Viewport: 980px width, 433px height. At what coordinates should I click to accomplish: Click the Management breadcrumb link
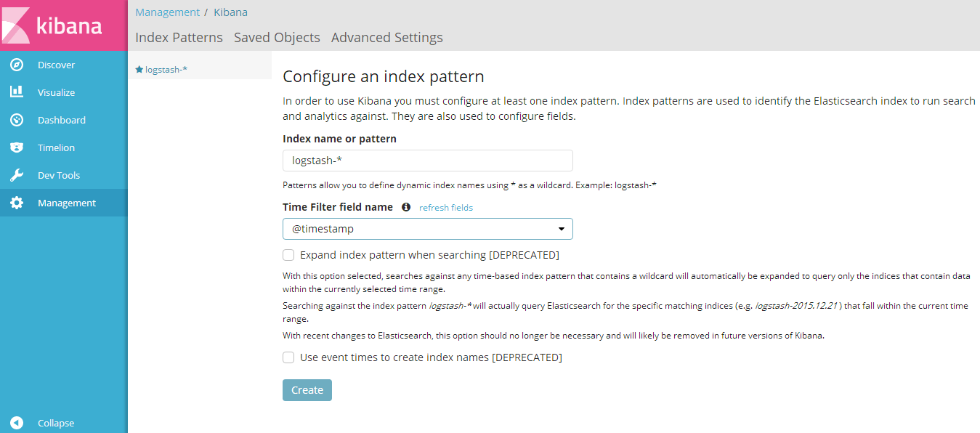(x=167, y=12)
